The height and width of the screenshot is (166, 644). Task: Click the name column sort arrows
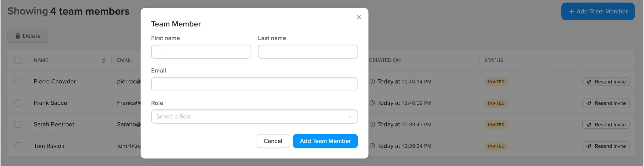tap(104, 60)
